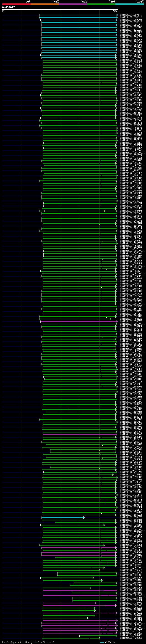The width and height of the screenshot is (146, 644).
Task: Click label UniRef100_B6TEY8
Action: click(x=131, y=123)
